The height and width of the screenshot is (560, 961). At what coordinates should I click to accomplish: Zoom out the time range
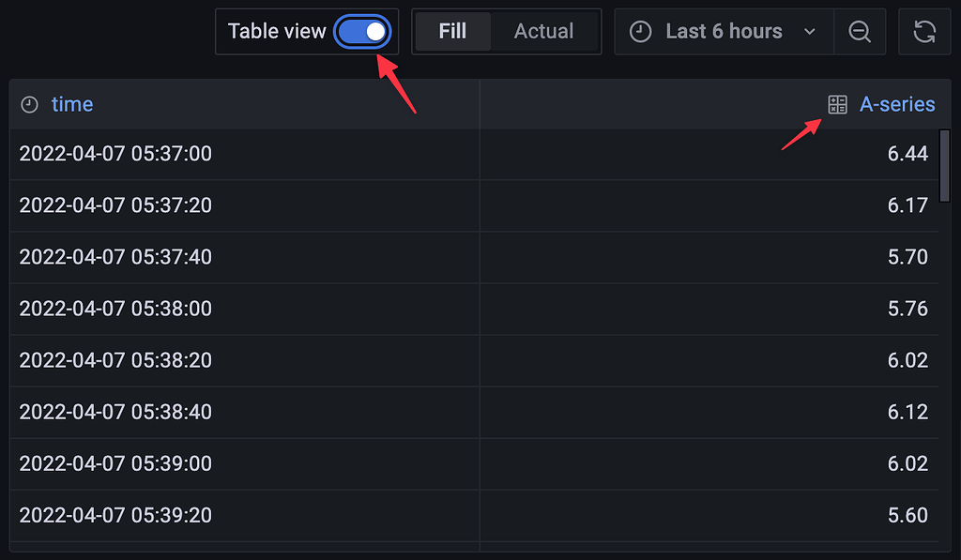[x=860, y=32]
